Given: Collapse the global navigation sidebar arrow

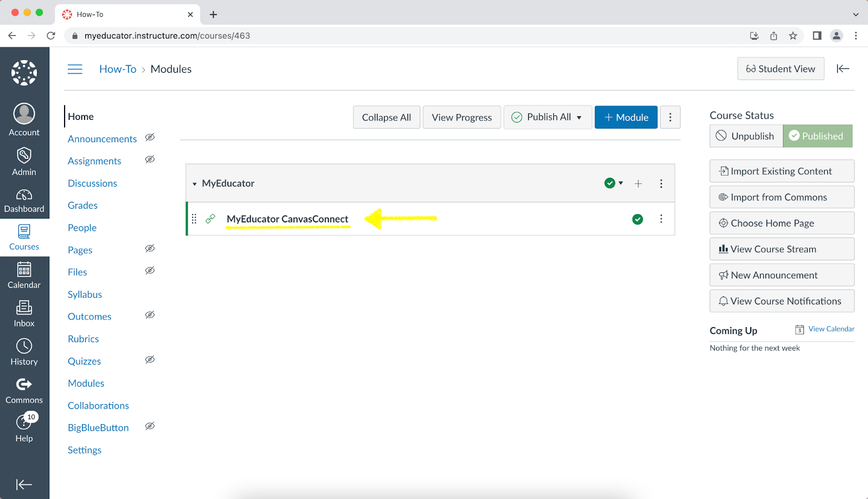Looking at the screenshot, I should click(24, 484).
